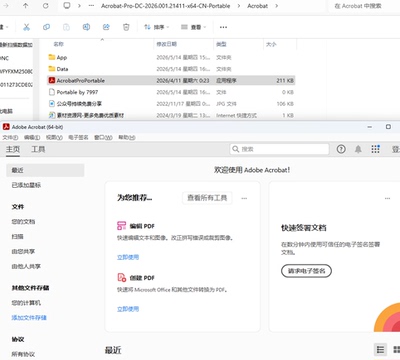Click the 修改日期 column header in Explorer
400x360 pixels.
coord(167,44)
